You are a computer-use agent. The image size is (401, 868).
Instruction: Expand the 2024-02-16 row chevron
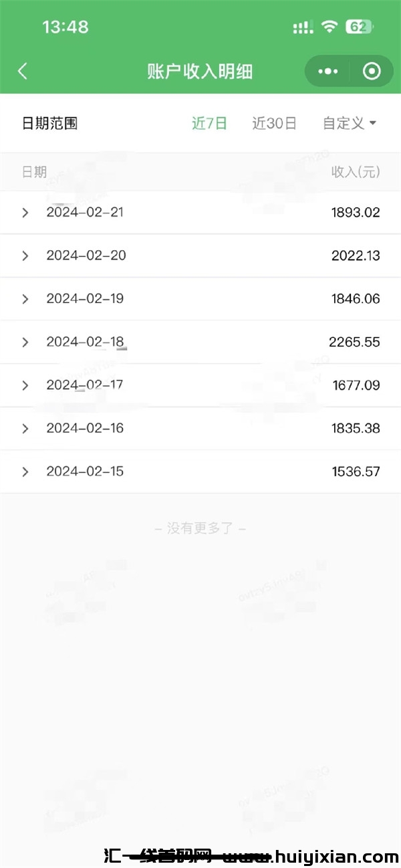(25, 429)
